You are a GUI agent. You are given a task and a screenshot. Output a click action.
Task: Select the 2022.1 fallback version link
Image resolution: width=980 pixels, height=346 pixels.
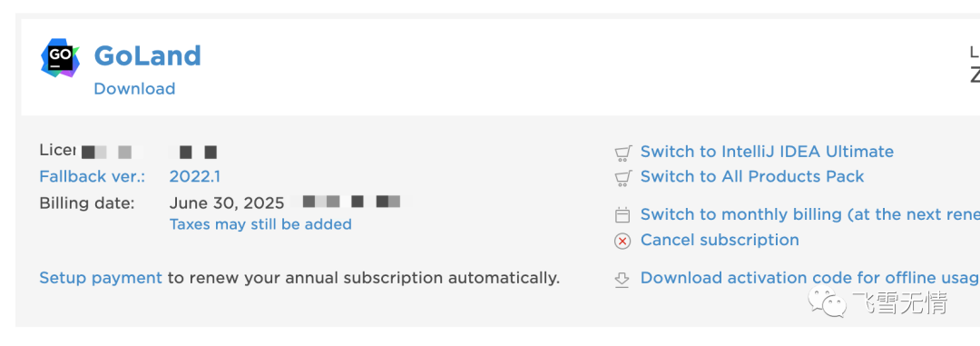[x=194, y=176]
